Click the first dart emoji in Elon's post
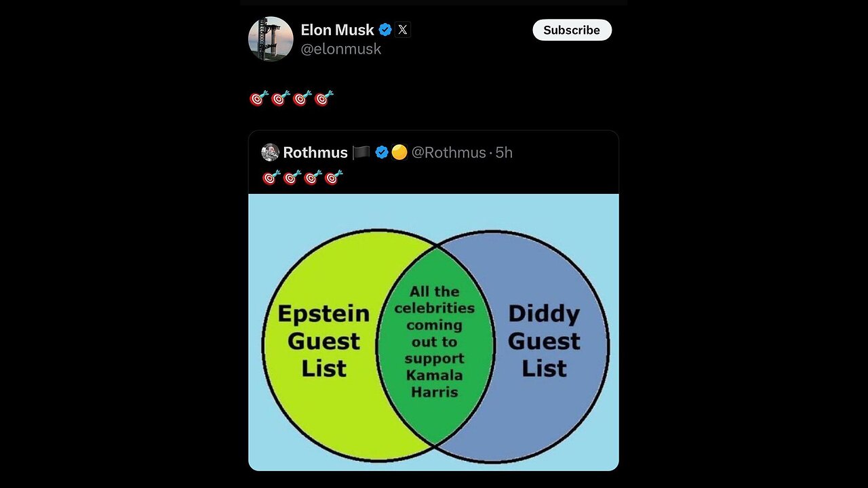This screenshot has height=488, width=868. click(258, 99)
